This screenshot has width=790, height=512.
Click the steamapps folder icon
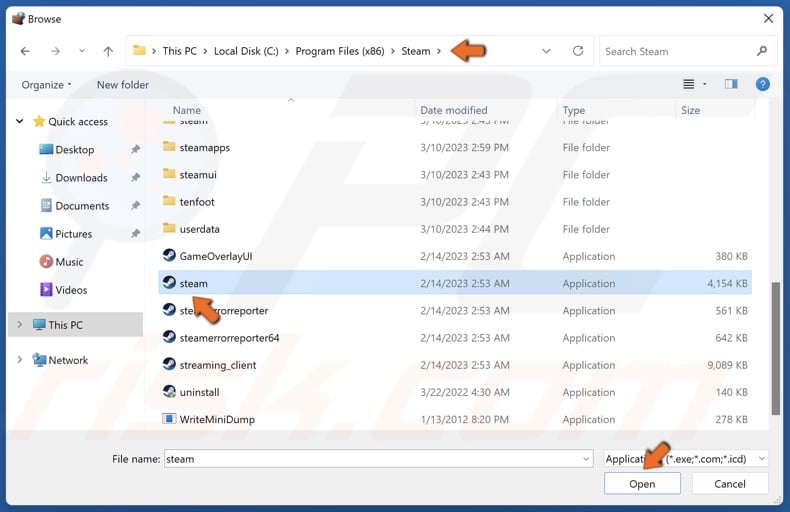(170, 147)
